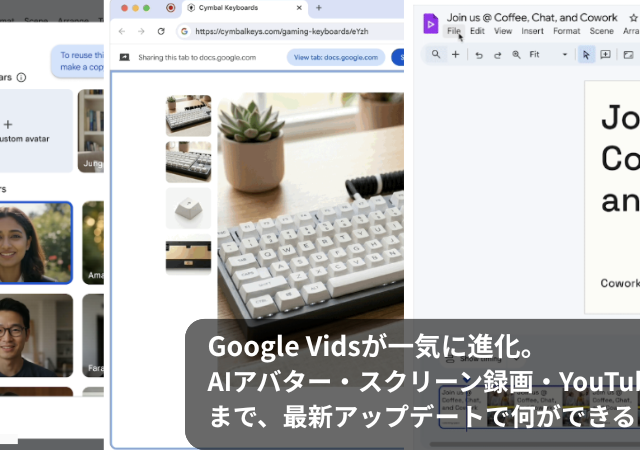Open the Format menu in Vids
This screenshot has height=450, width=640.
(x=566, y=31)
